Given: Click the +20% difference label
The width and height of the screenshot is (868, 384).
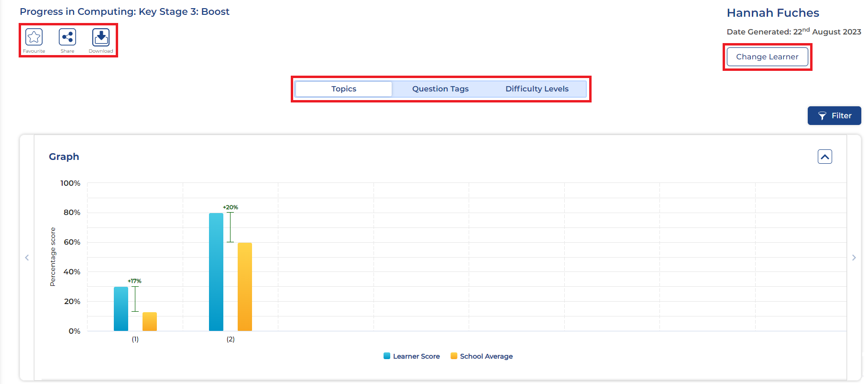Looking at the screenshot, I should coord(231,207).
